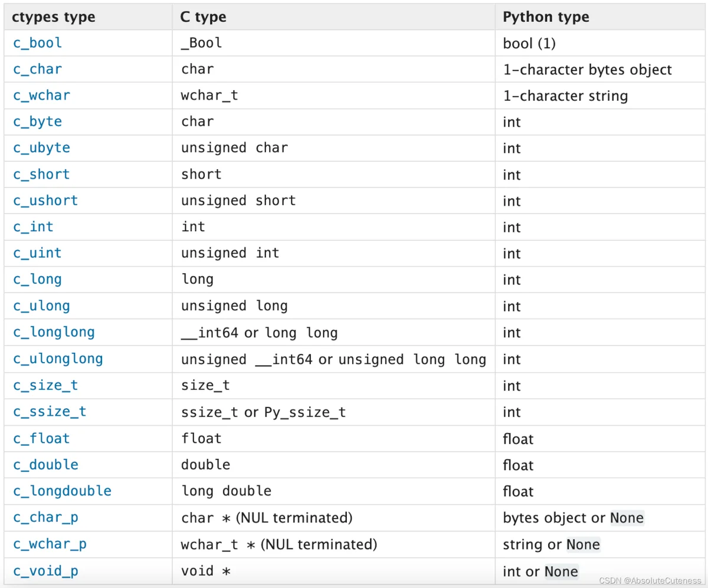Click the c_byte link
This screenshot has height=588, width=708.
pyautogui.click(x=37, y=122)
